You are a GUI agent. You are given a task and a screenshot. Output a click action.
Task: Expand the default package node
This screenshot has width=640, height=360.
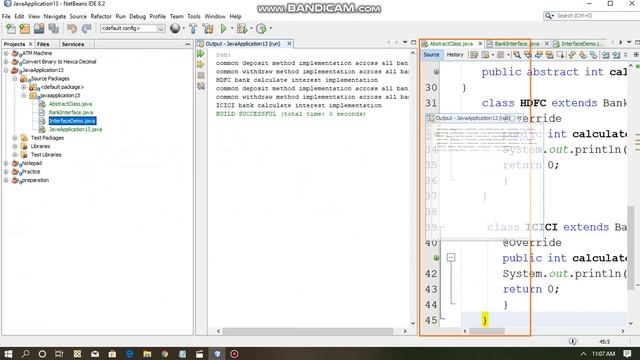coord(24,87)
